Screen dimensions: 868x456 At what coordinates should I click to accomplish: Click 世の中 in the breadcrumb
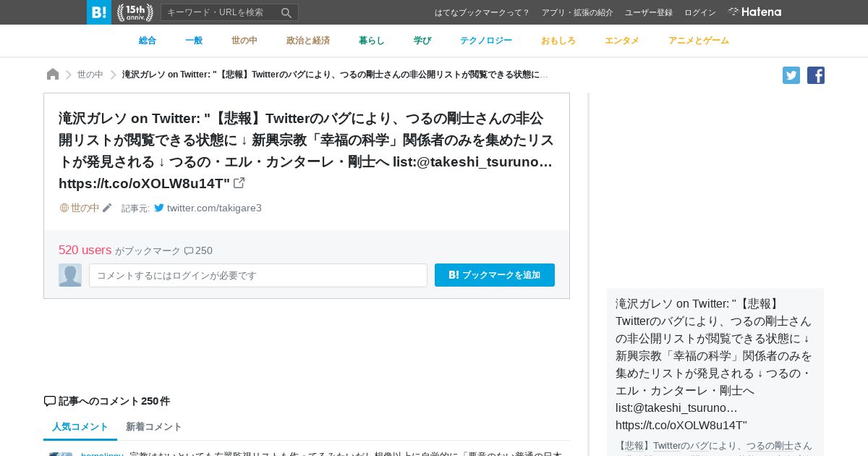tap(90, 75)
